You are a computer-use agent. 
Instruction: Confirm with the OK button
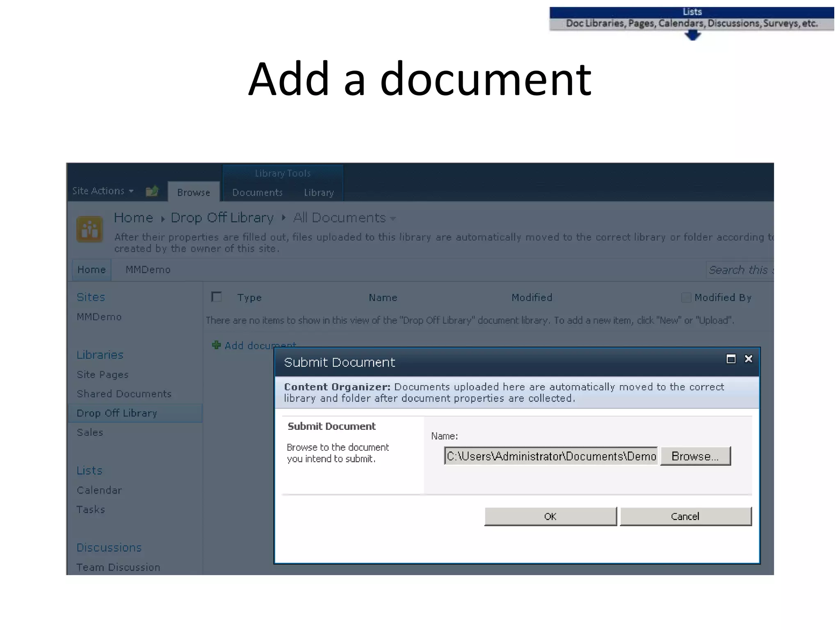click(x=550, y=516)
